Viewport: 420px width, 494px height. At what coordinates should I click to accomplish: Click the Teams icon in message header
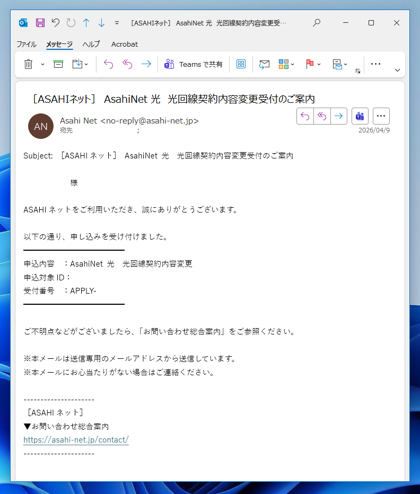click(x=360, y=116)
